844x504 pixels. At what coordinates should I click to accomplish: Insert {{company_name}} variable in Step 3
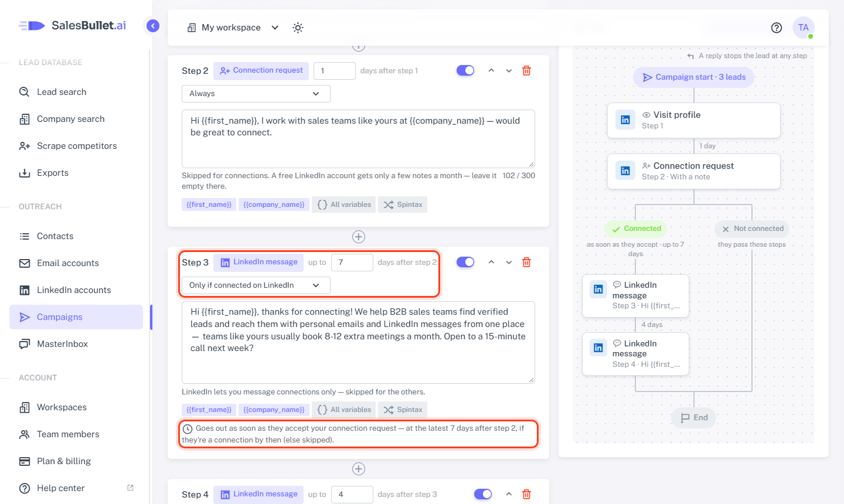[274, 410]
